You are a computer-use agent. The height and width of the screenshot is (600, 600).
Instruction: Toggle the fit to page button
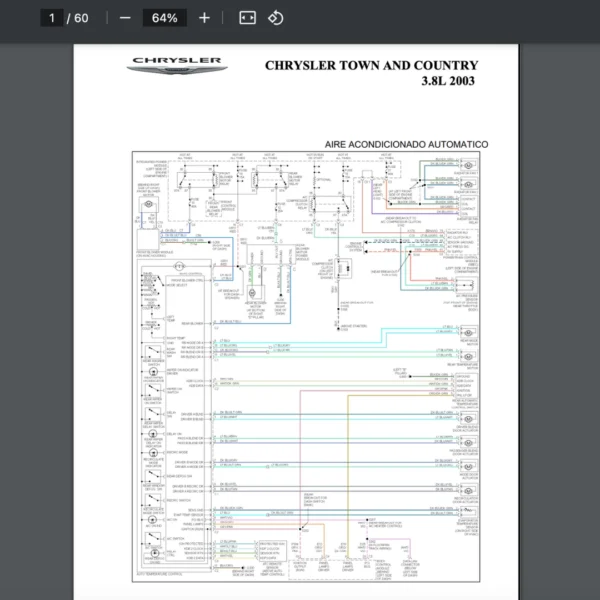247,18
